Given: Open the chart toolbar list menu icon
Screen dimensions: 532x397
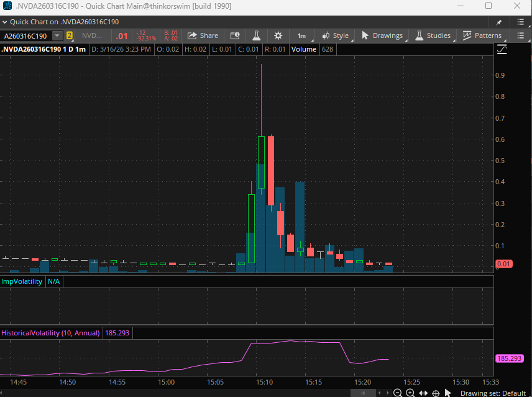Looking at the screenshot, I should click(x=521, y=35).
